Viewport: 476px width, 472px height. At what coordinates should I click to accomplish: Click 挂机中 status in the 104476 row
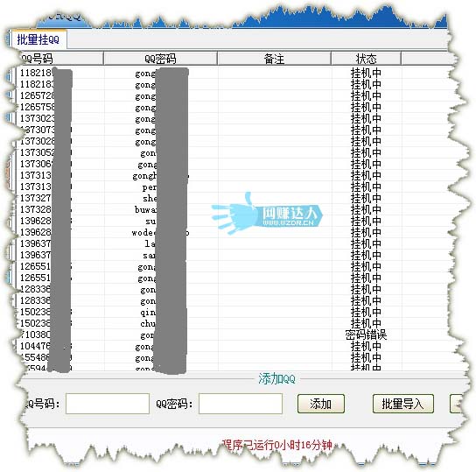(x=366, y=346)
